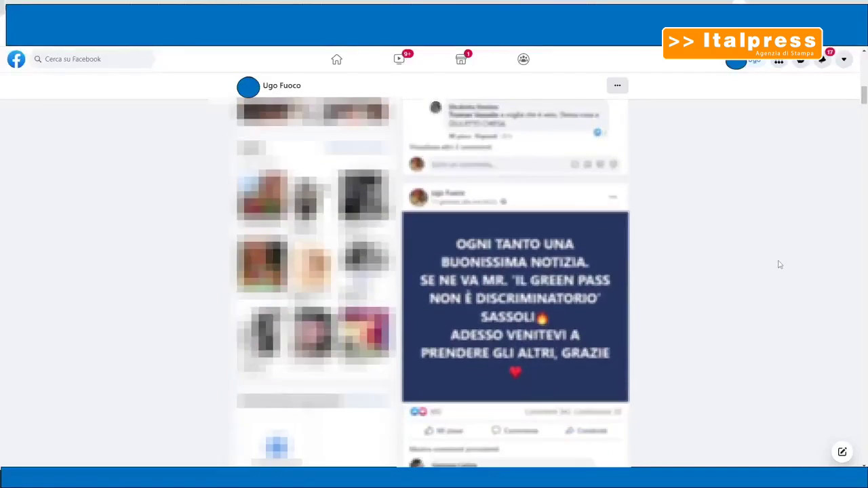The height and width of the screenshot is (488, 868).
Task: Open the apps grid menu icon
Action: coord(779,62)
